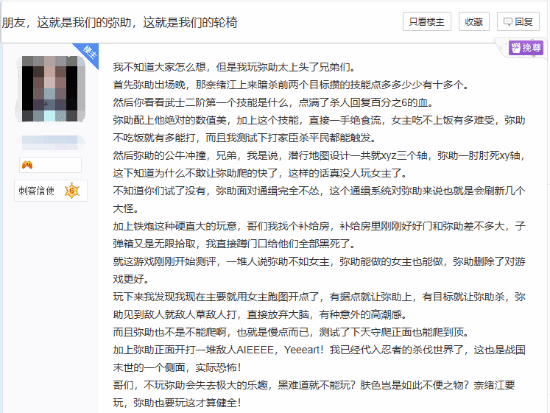Image resolution: width=550 pixels, height=413 pixels.
Task: Click the line 就这游戏刚刚开始测评
Action: pos(319,262)
